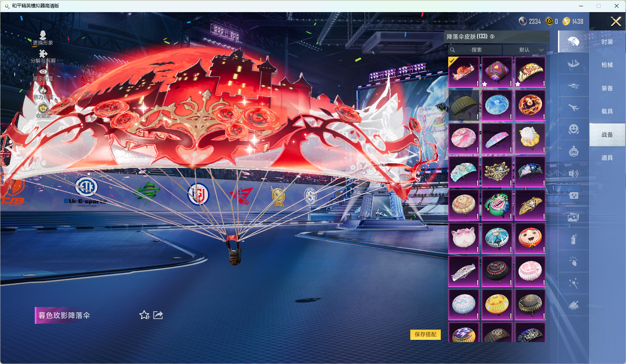Select the black and gold round parachute
This screenshot has width=626, height=364.
pos(530,305)
